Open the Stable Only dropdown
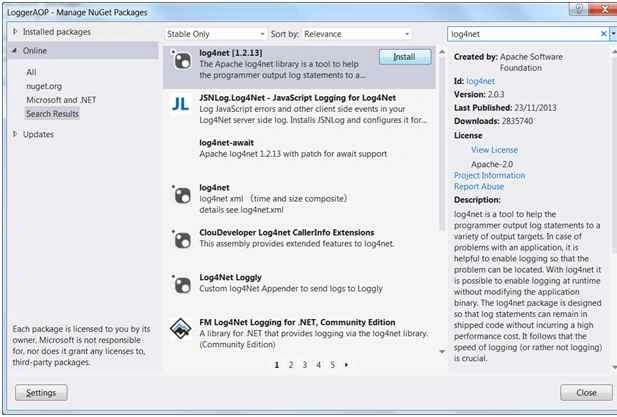The width and height of the screenshot is (617, 417). [x=215, y=34]
